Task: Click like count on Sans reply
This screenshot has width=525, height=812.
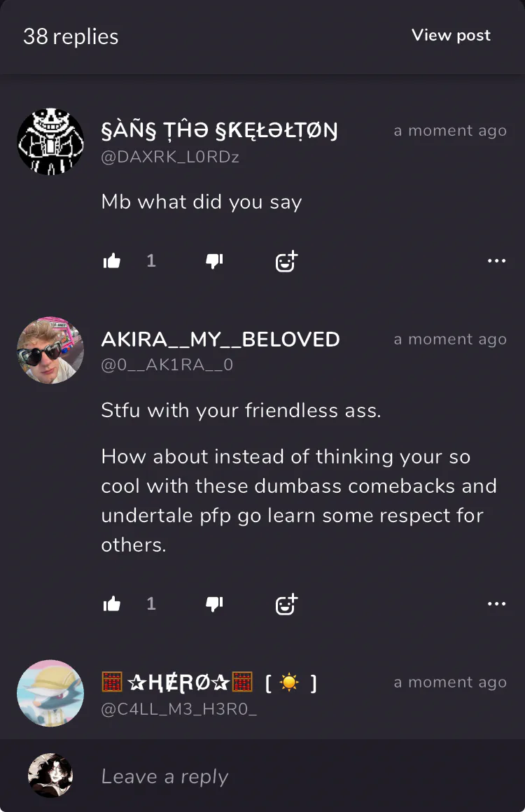Action: coord(150,260)
